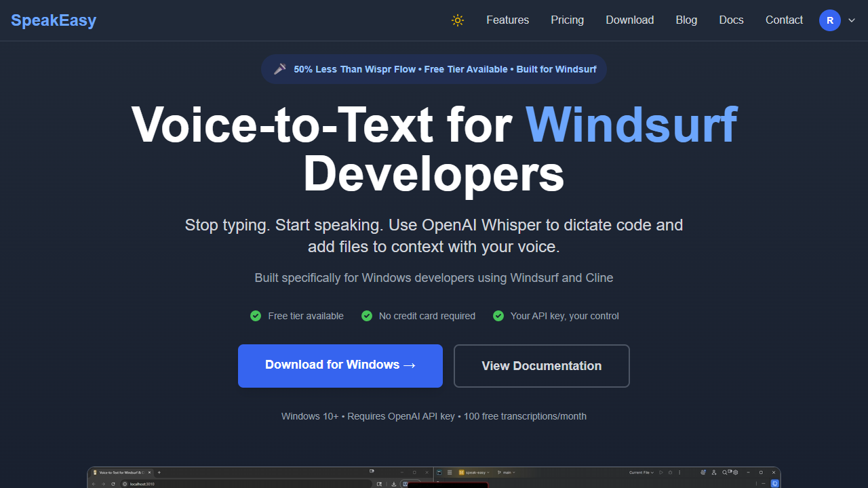Expand the speak-easy project dropdown in the preview

[476, 472]
